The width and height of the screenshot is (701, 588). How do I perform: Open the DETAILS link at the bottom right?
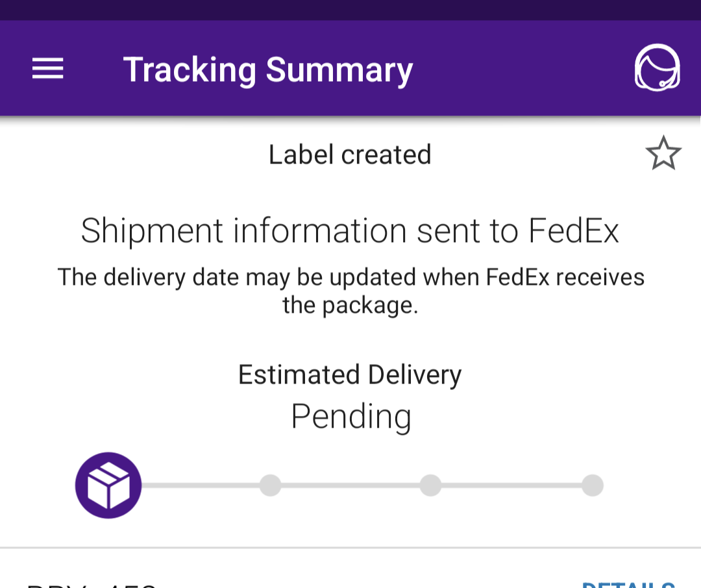(x=628, y=584)
